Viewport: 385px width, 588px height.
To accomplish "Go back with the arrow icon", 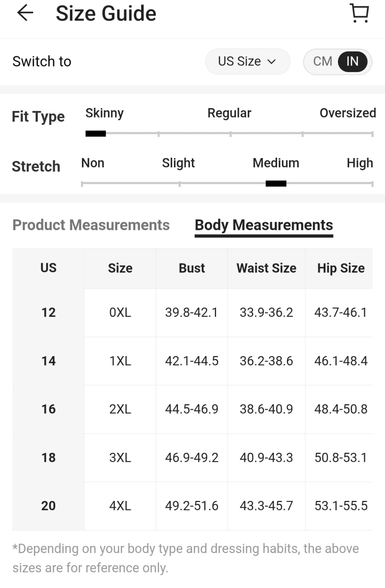I will coord(25,13).
